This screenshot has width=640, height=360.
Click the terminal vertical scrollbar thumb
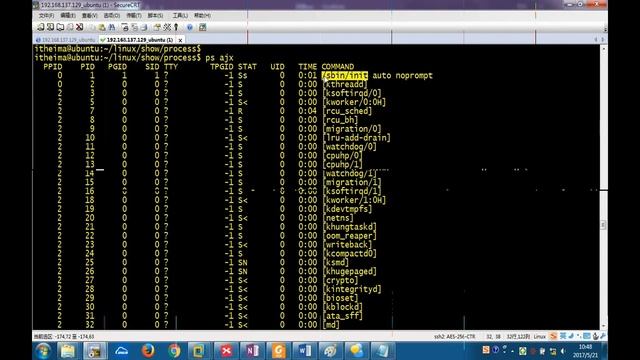click(x=604, y=225)
